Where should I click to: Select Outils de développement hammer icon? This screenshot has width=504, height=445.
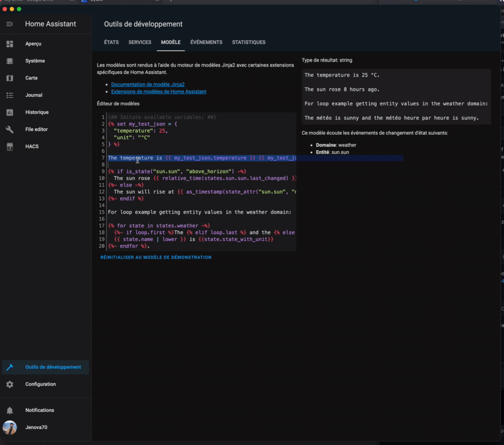tap(10, 367)
